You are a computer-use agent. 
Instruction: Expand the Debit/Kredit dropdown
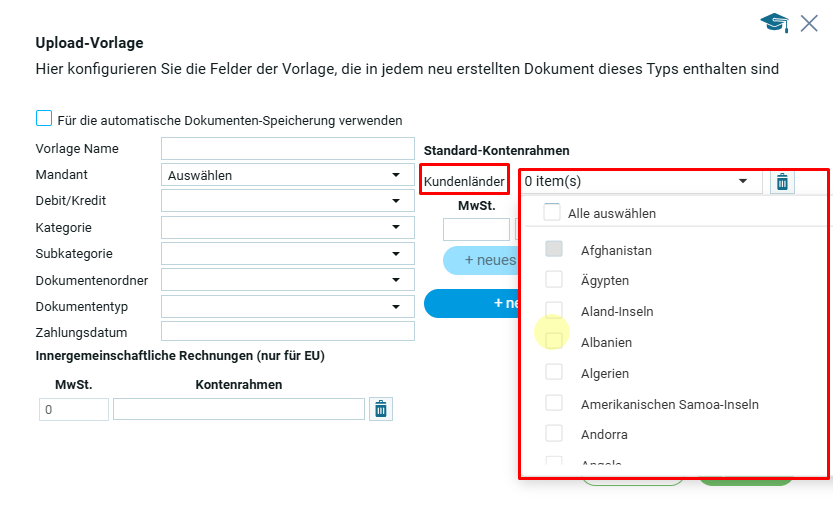(287, 201)
